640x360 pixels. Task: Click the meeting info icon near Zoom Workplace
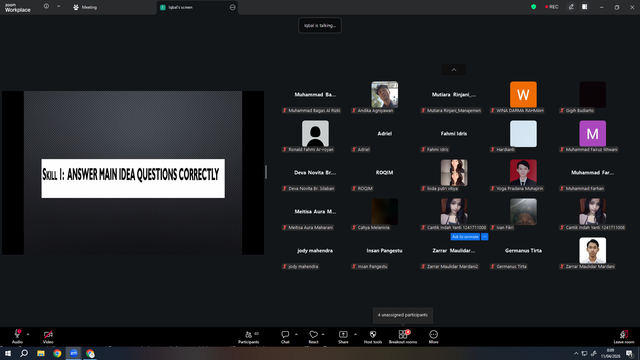[x=46, y=7]
